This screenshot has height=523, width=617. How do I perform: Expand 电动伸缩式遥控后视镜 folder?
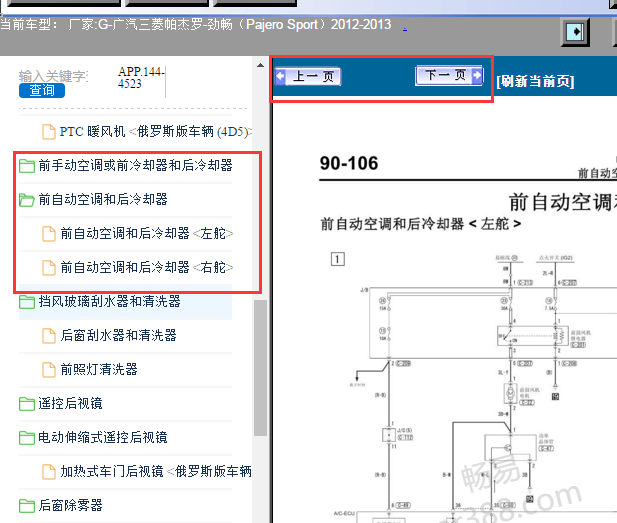pyautogui.click(x=103, y=437)
